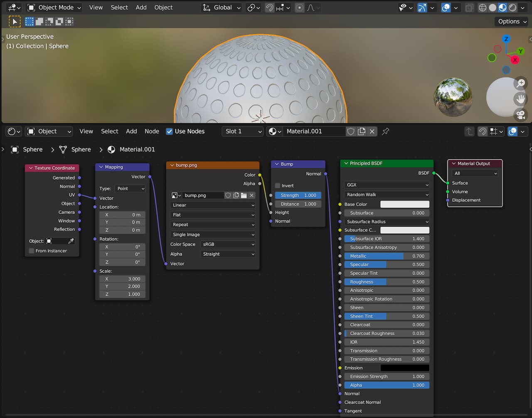The width and height of the screenshot is (532, 418).
Task: Click the Object eyedropper in Texture Coordinate node
Action: (71, 241)
